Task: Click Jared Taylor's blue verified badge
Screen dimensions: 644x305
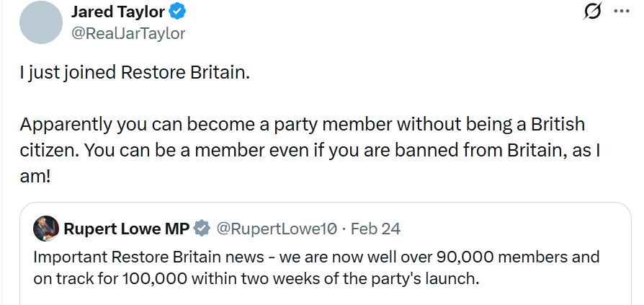Action: (178, 12)
